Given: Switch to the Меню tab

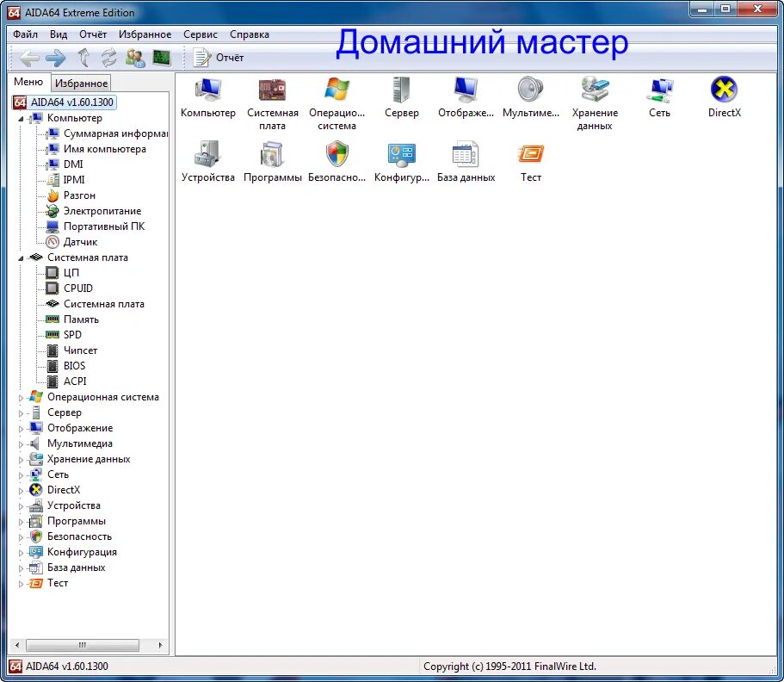Looking at the screenshot, I should point(28,82).
